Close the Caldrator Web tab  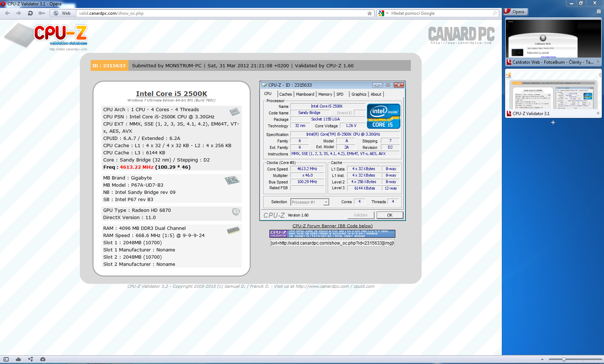pos(598,62)
